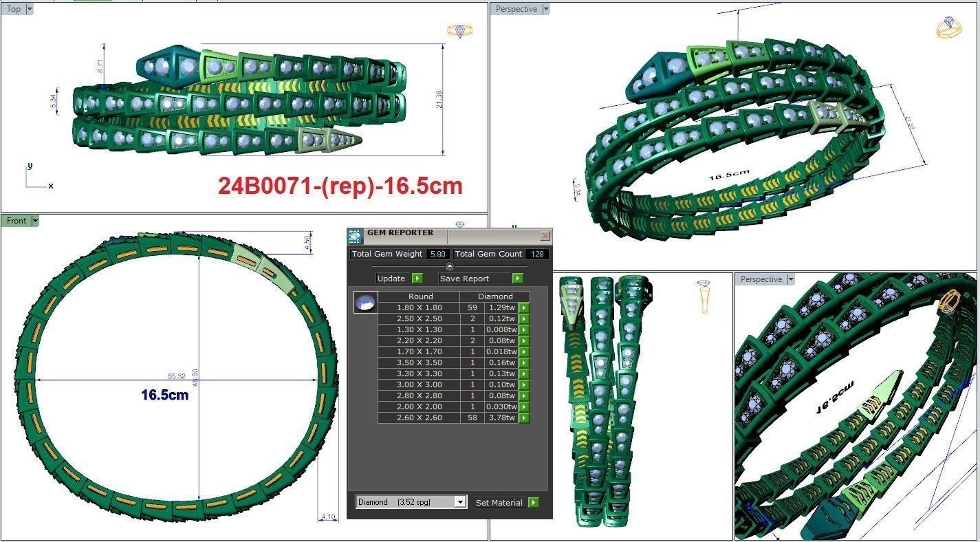Collapse the Gem Reporter header with round arrow
The height and width of the screenshot is (542, 980).
pos(450,266)
